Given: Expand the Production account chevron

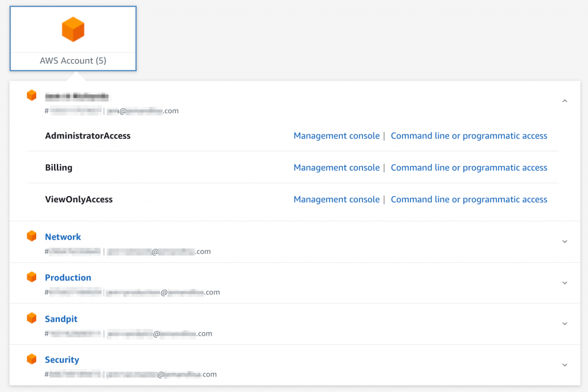Looking at the screenshot, I should coord(565,283).
